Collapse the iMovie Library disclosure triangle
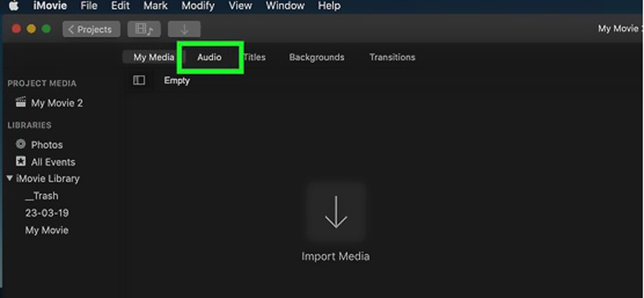Screen dimensions: 644x298 click(10, 178)
